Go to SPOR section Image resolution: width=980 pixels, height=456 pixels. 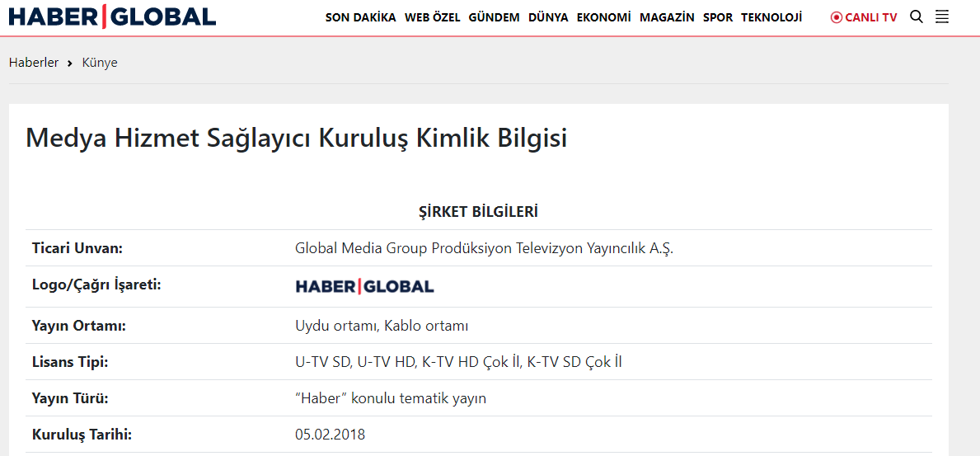click(x=718, y=17)
